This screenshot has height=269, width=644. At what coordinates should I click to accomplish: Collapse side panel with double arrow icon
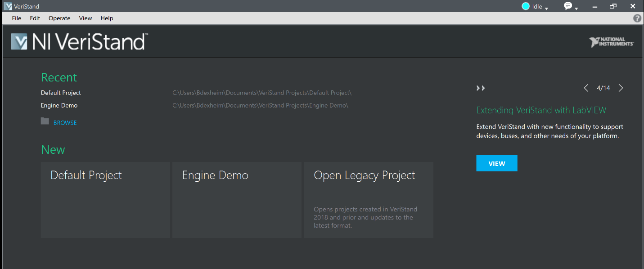tap(481, 88)
